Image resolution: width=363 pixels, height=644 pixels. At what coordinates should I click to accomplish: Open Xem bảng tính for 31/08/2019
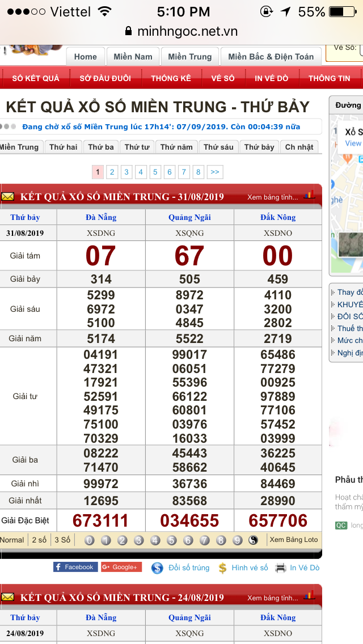272,197
